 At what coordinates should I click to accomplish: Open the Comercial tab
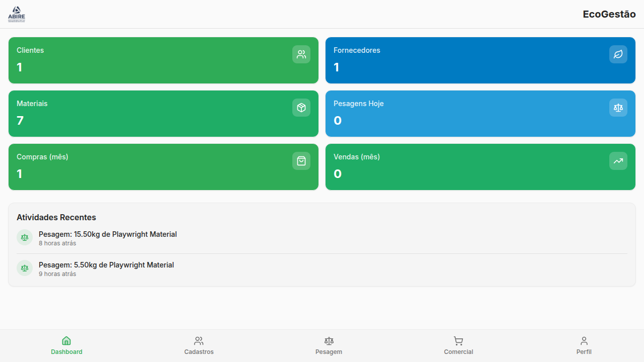458,346
